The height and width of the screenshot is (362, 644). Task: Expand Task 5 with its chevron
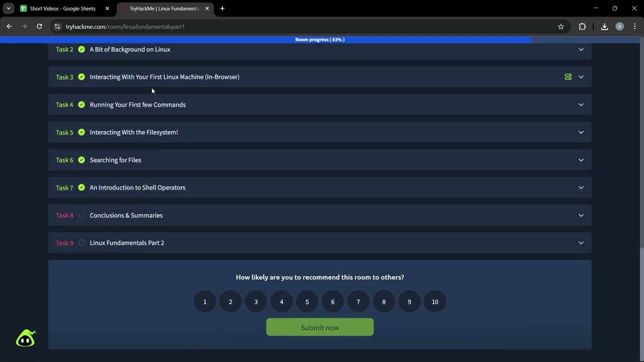click(x=581, y=132)
